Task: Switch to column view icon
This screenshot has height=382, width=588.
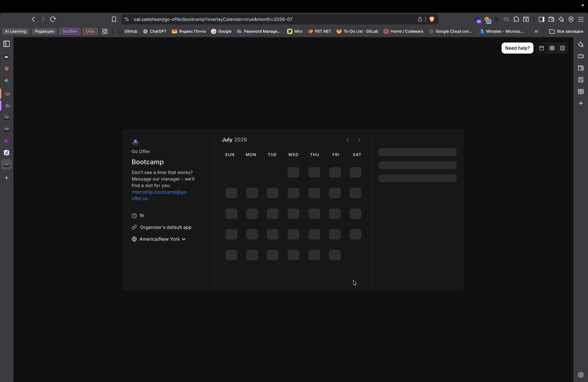Action: tap(563, 48)
